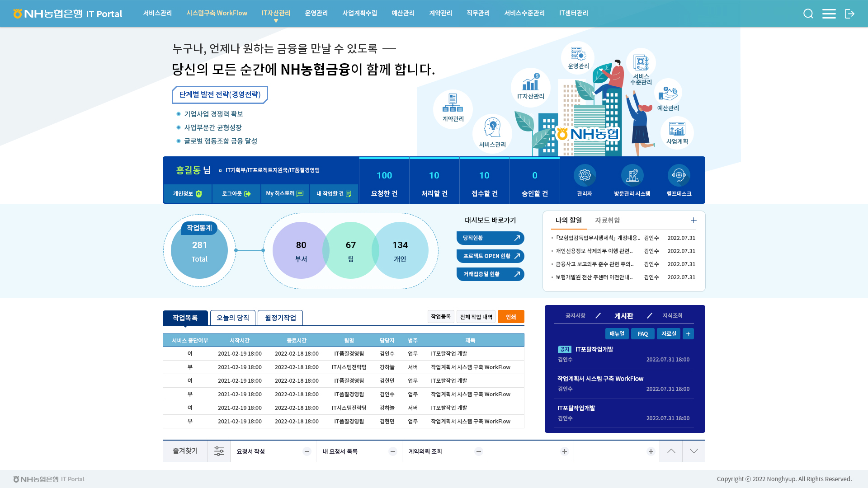Click the 서비스관리 head icon
Image resolution: width=868 pixels, height=488 pixels.
[x=492, y=134]
